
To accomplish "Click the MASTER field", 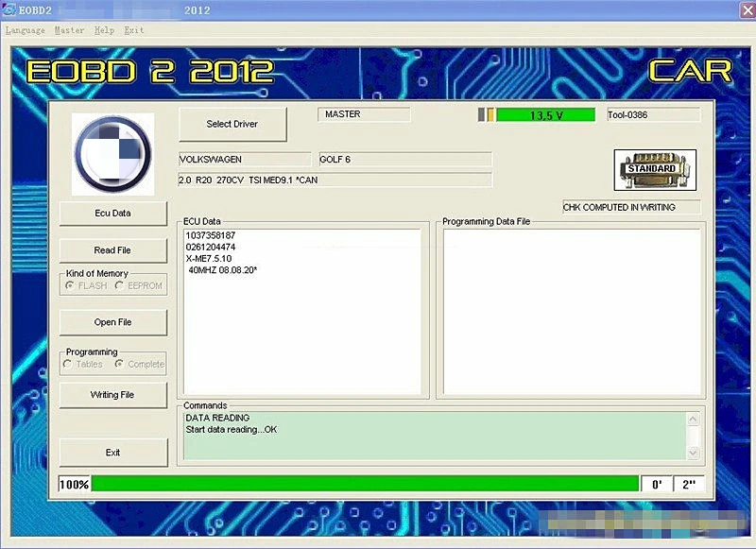I will 364,114.
